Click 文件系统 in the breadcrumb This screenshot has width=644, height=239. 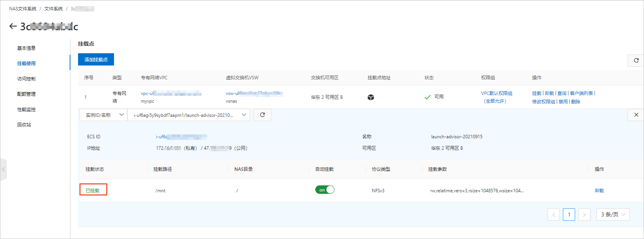(x=54, y=9)
